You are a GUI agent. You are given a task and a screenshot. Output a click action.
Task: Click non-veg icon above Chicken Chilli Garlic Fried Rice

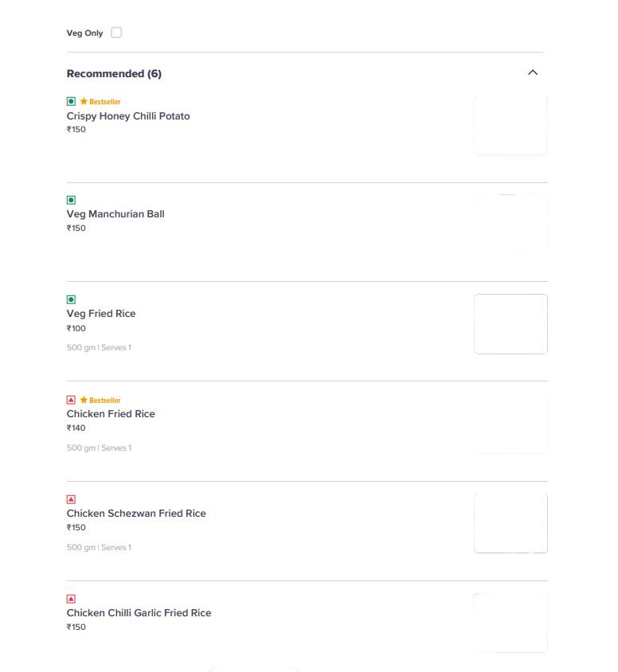(x=71, y=599)
